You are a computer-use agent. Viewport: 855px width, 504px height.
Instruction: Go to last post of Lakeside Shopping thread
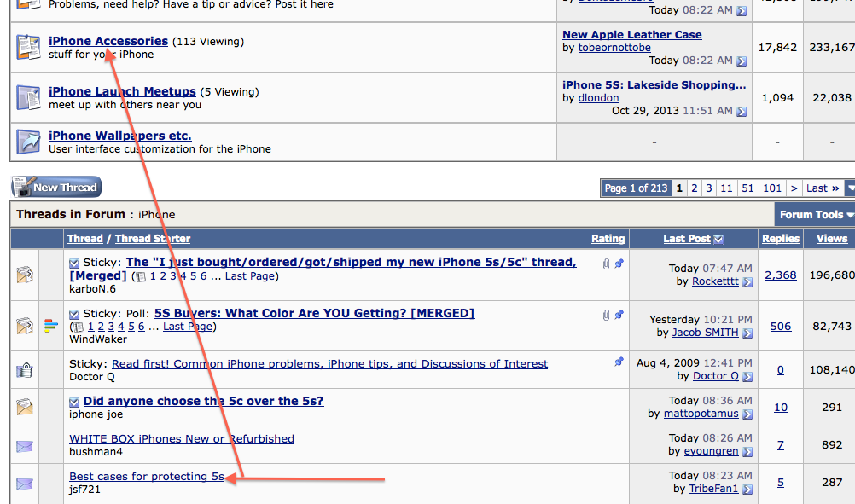(742, 111)
